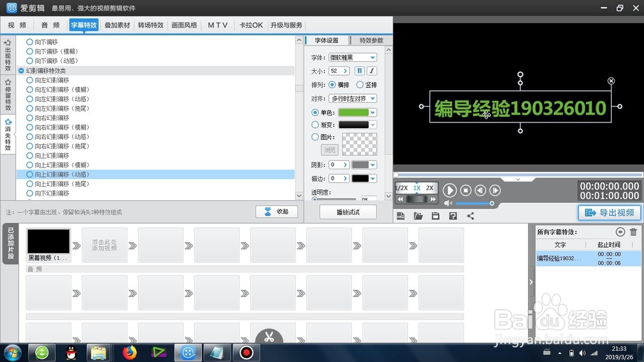Switch to the 视频 tab
Image resolution: width=644 pixels, height=362 pixels.
(17, 25)
